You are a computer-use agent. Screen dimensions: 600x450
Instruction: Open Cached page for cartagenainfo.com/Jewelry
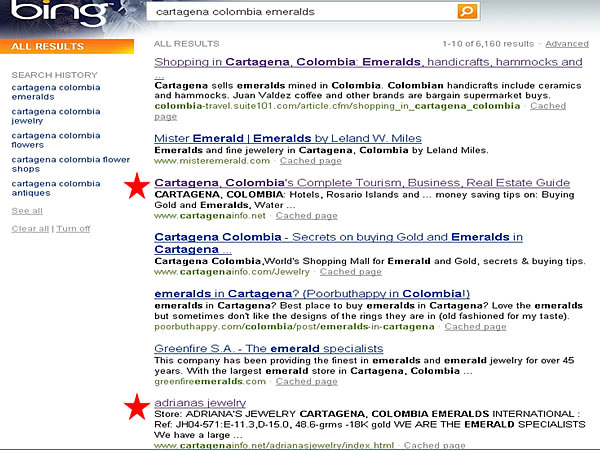[351, 272]
